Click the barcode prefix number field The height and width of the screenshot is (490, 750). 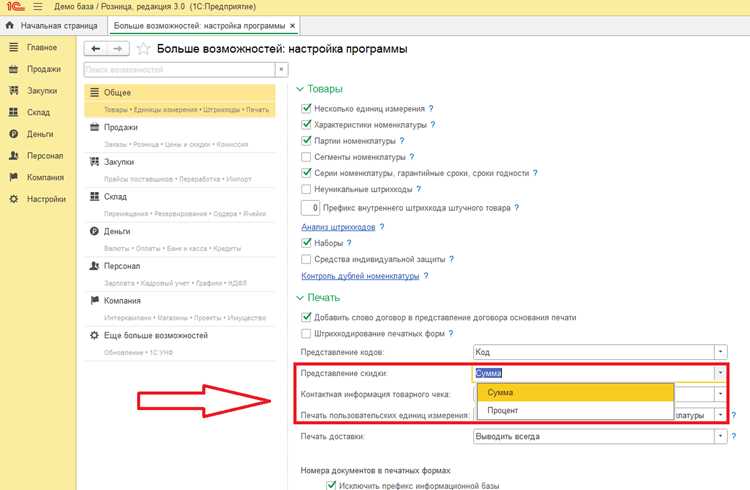click(x=310, y=208)
